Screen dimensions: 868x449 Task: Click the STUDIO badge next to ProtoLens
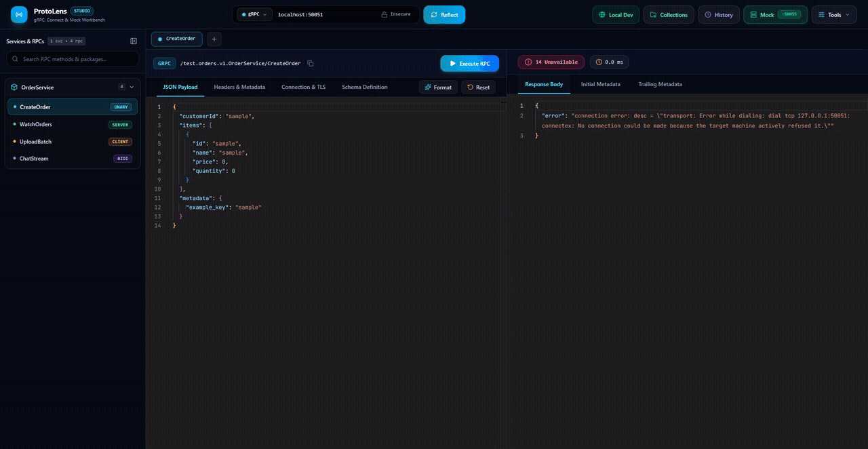(82, 11)
